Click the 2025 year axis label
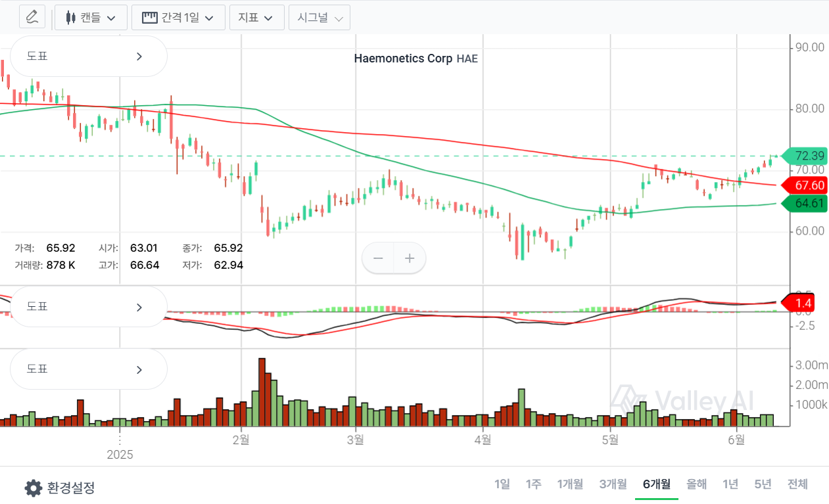The width and height of the screenshot is (829, 504). (x=120, y=455)
